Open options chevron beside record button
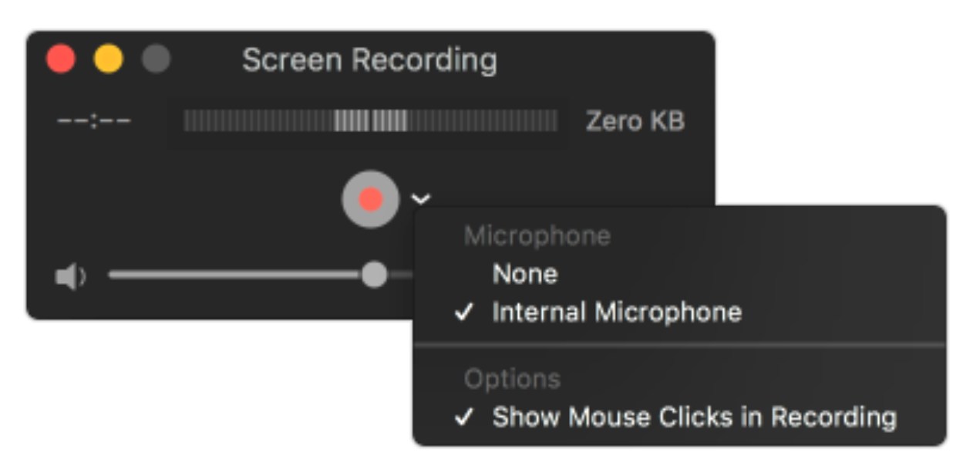Screen dimensions: 980x463 coord(421,199)
